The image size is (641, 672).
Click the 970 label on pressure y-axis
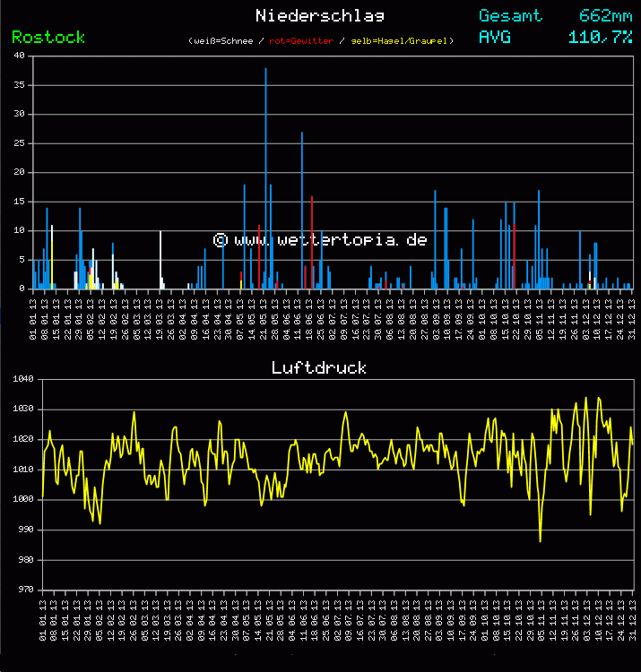click(23, 590)
